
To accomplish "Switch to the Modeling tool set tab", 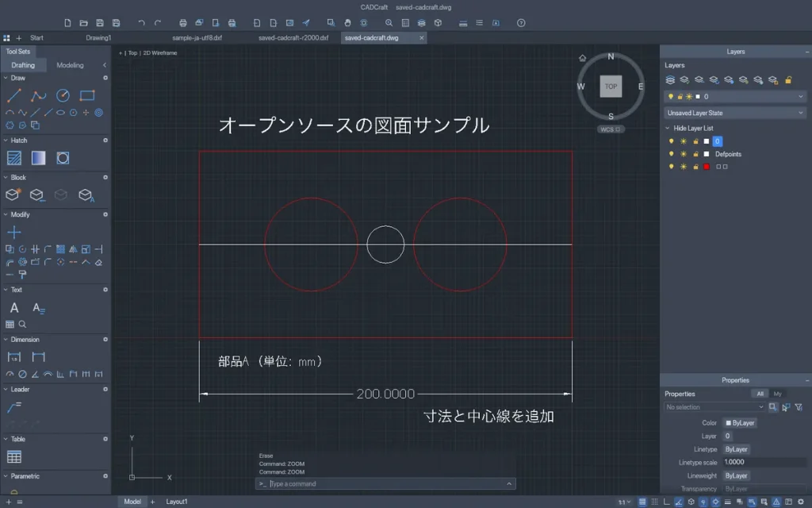I will [70, 65].
